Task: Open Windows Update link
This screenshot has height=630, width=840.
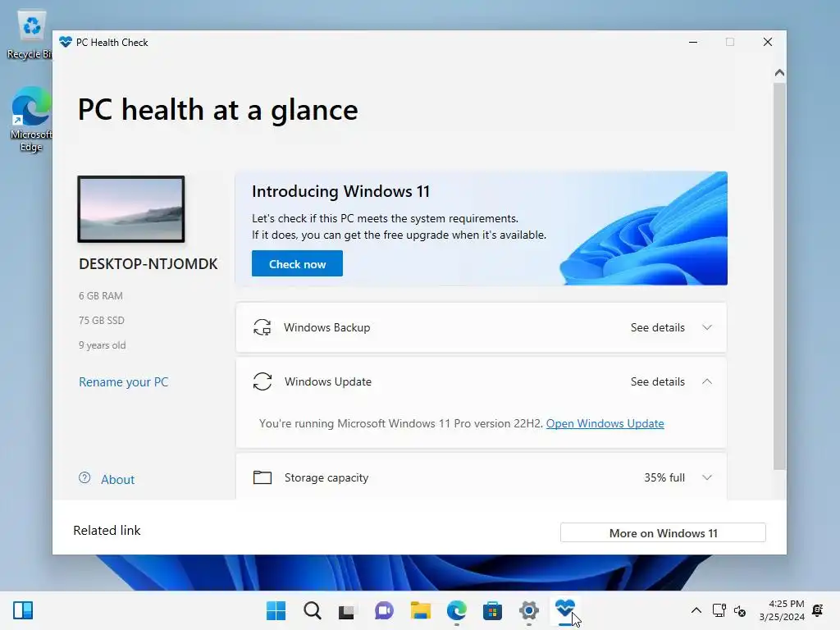Action: point(605,423)
